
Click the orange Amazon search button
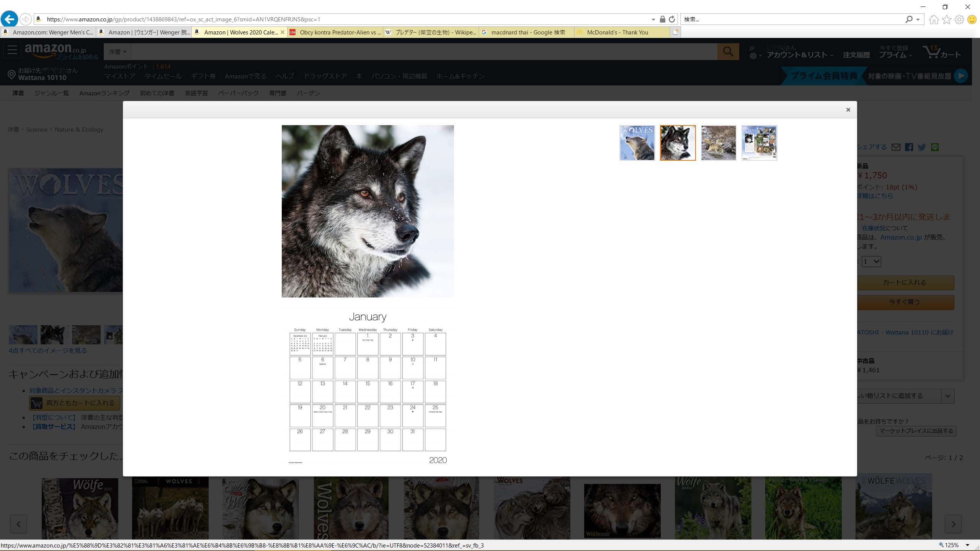point(728,51)
